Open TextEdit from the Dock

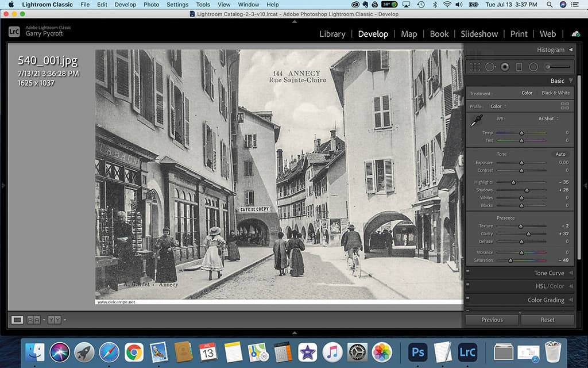pyautogui.click(x=443, y=352)
